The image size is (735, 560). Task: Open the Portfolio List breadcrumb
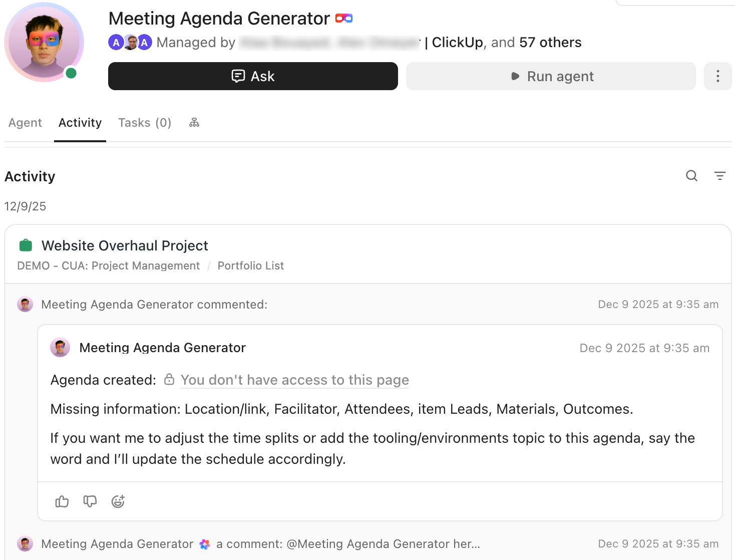click(x=250, y=265)
